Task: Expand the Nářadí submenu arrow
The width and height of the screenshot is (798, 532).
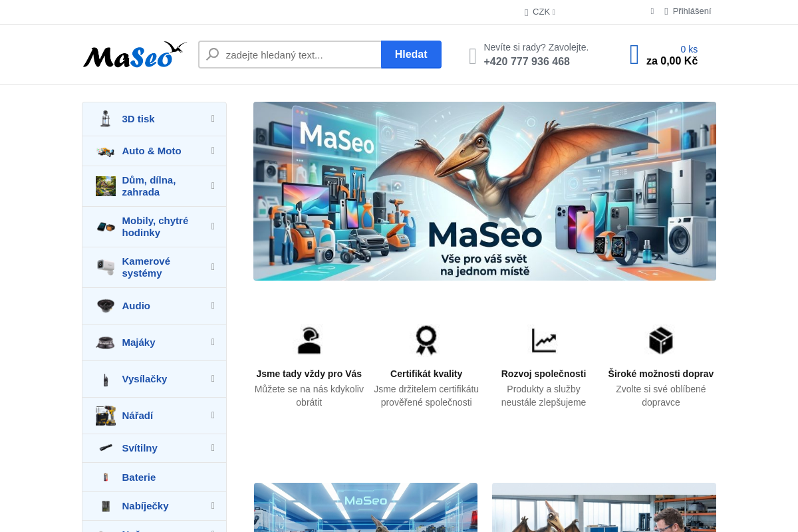Action: point(213,415)
